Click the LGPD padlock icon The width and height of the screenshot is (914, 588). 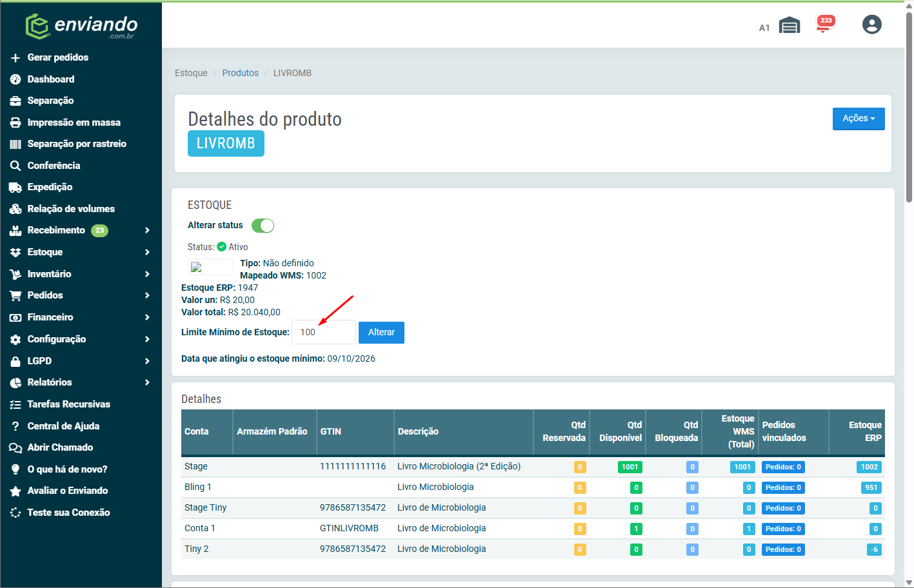(x=15, y=361)
